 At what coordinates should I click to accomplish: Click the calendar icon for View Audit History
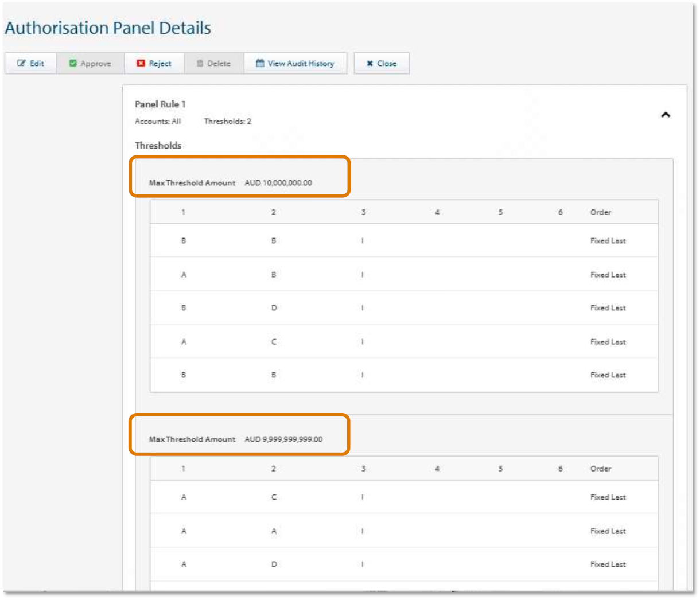260,63
